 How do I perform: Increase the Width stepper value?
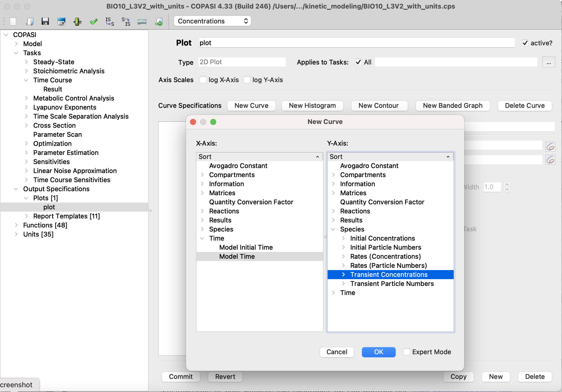507,185
